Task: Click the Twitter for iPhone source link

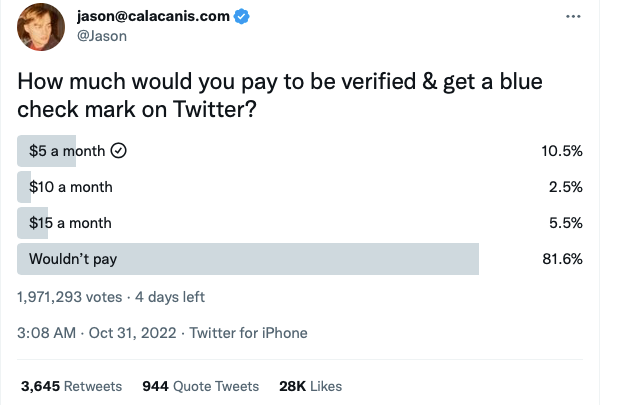Action: pyautogui.click(x=248, y=333)
